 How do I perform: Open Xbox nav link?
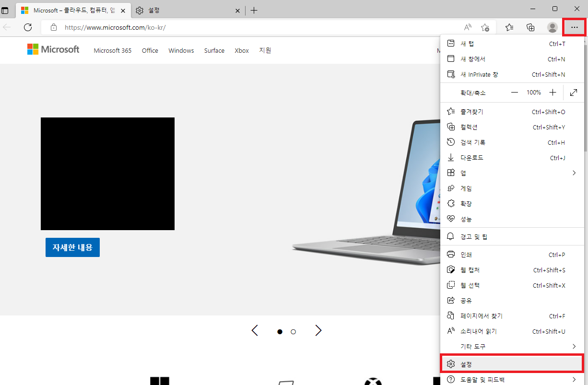click(242, 50)
